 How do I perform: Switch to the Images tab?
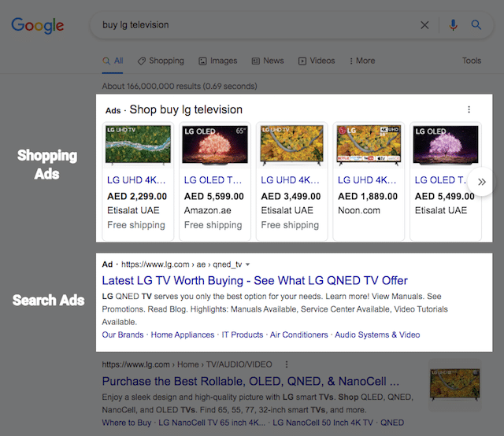click(x=218, y=61)
